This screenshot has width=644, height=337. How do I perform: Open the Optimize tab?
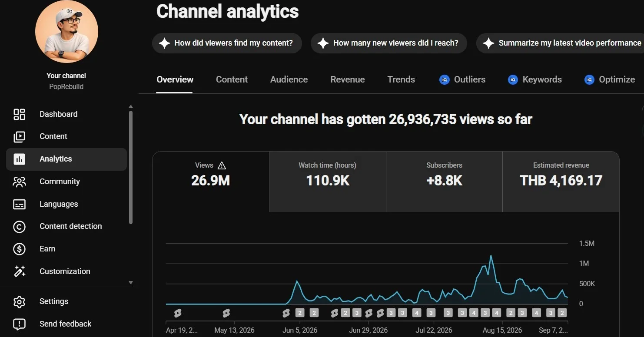[610, 80]
